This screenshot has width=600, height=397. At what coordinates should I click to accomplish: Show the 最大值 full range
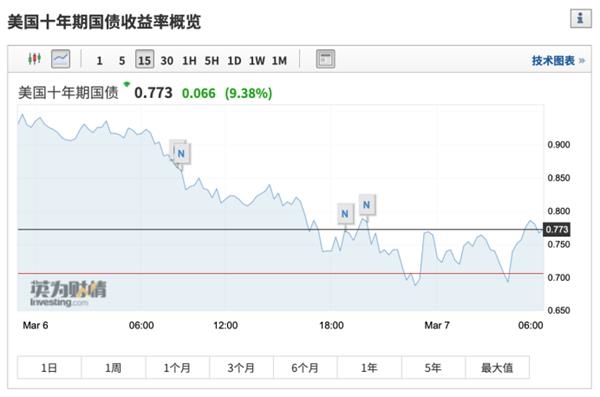(x=497, y=368)
